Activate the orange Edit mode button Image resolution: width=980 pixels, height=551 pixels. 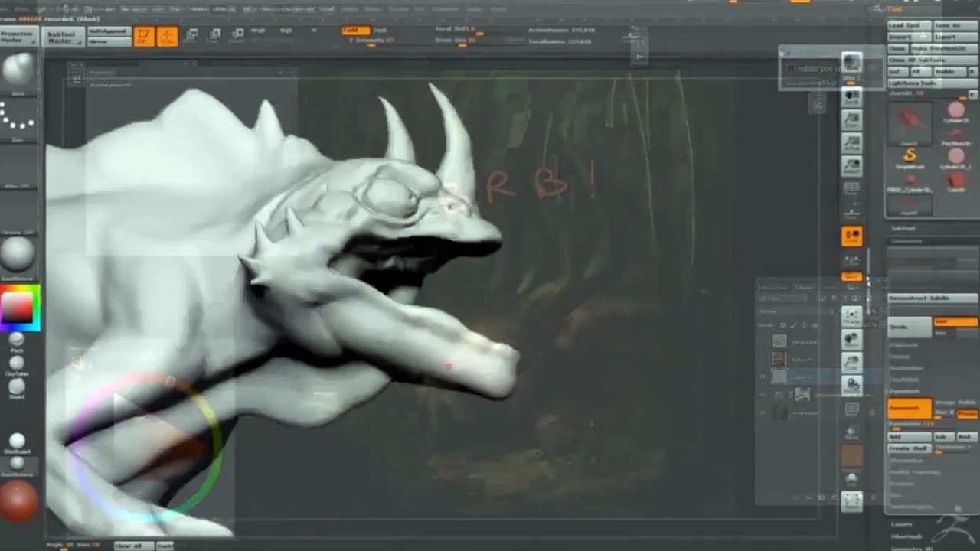[x=143, y=36]
